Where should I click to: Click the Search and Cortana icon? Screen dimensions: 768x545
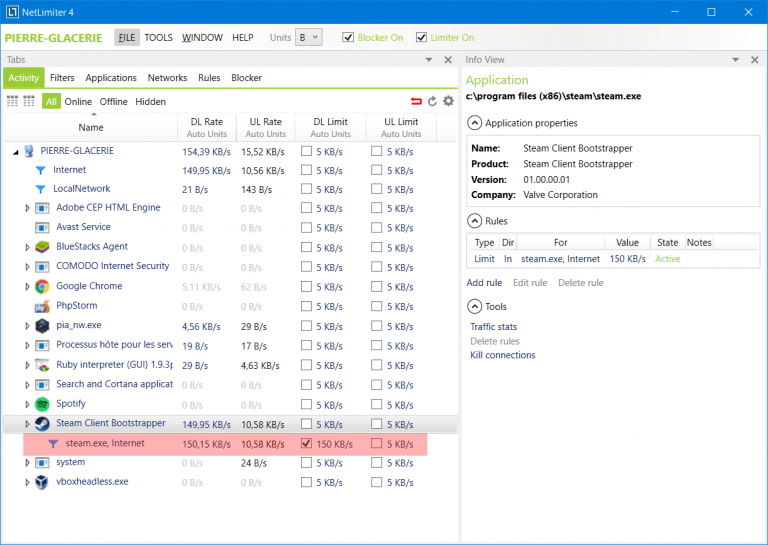click(42, 385)
